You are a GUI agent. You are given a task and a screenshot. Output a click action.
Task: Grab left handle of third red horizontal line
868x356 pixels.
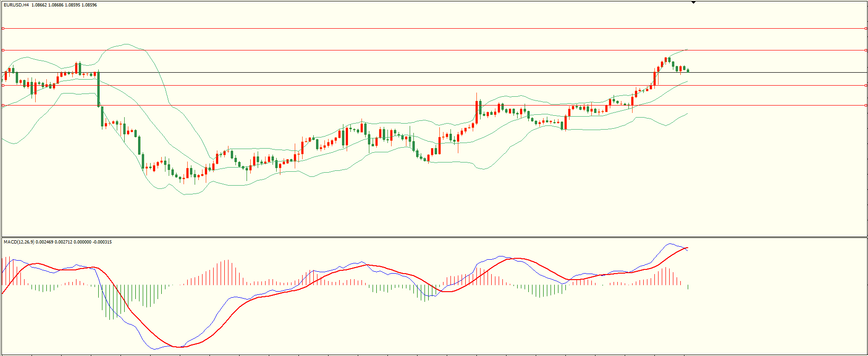pyautogui.click(x=3, y=85)
